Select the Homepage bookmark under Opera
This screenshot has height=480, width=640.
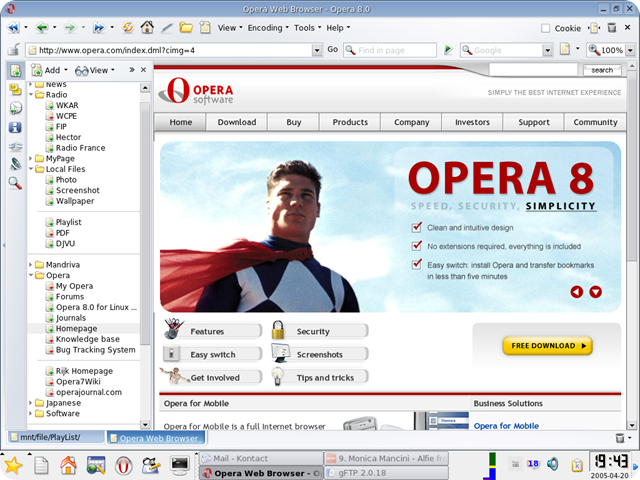pyautogui.click(x=76, y=328)
